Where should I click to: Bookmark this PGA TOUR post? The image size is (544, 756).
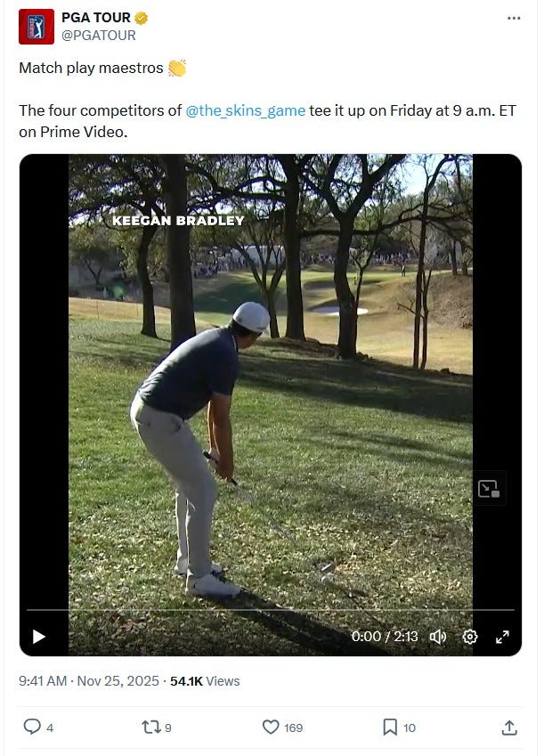[x=390, y=728]
